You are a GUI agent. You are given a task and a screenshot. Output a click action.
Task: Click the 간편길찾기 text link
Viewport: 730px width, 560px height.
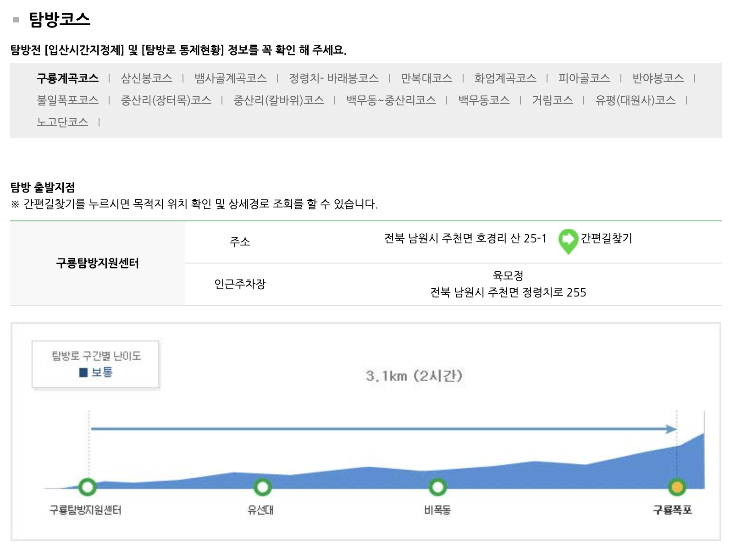tap(606, 238)
